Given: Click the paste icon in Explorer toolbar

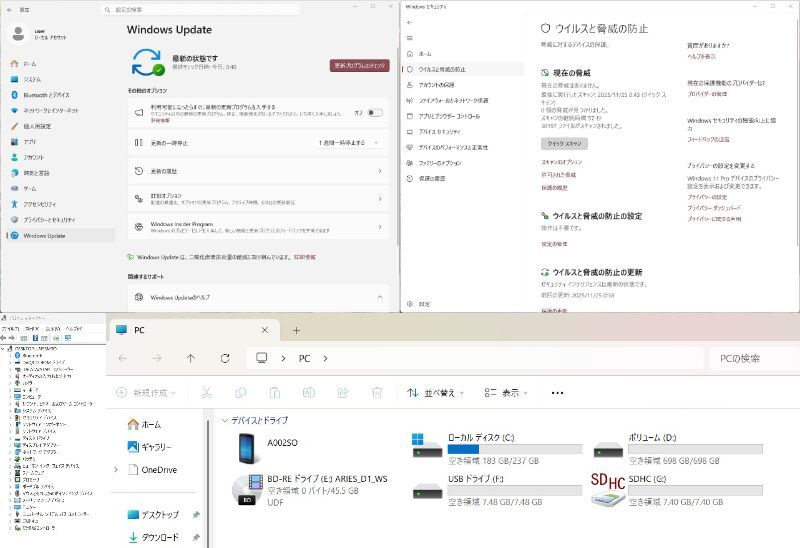Looking at the screenshot, I should pos(274,392).
